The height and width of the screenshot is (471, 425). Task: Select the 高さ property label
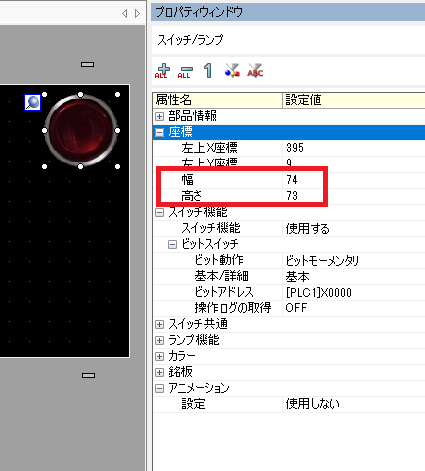[191, 196]
